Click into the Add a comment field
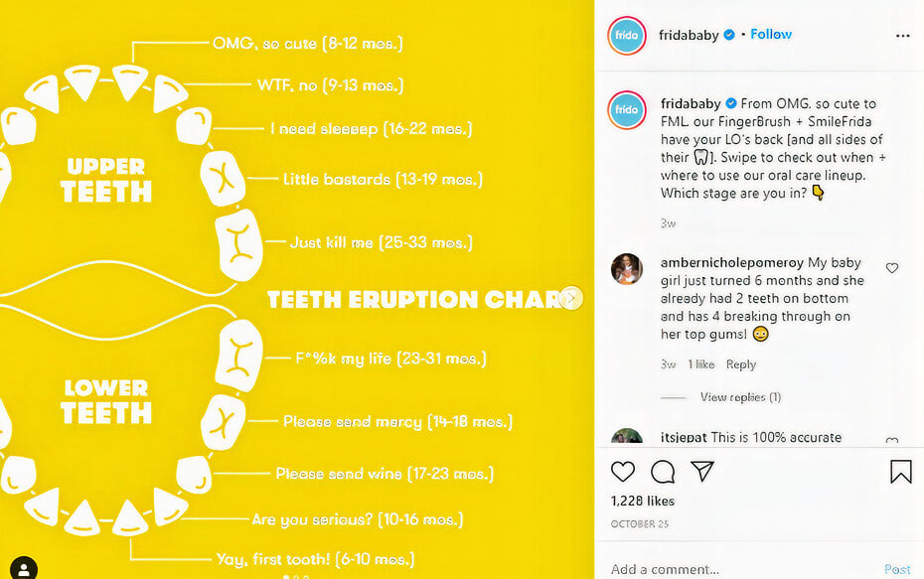Image resolution: width=924 pixels, height=579 pixels. (735, 569)
